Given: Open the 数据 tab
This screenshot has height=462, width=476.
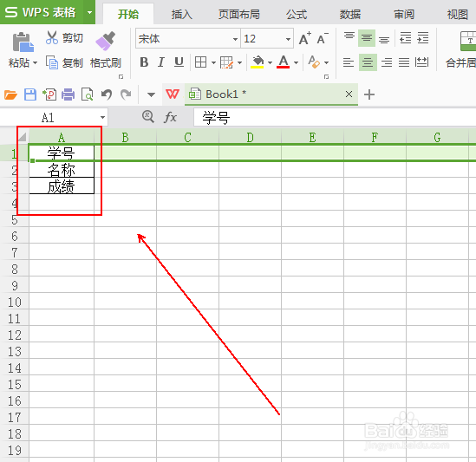Looking at the screenshot, I should click(x=350, y=14).
